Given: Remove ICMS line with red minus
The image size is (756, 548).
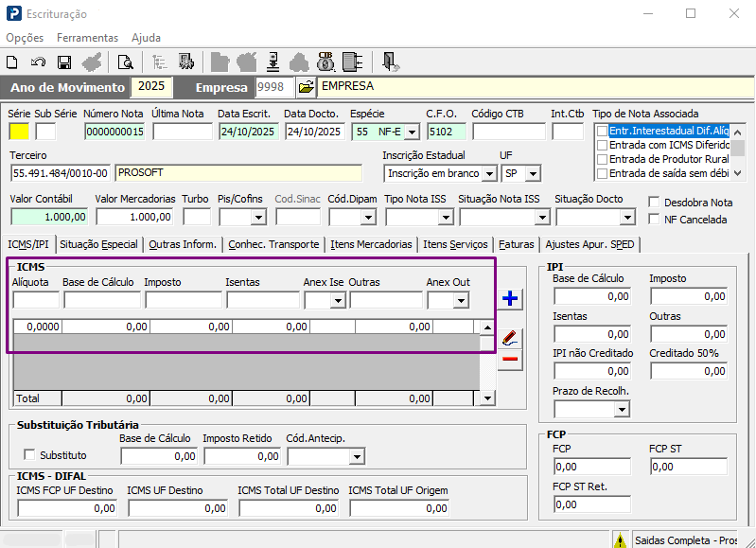Looking at the screenshot, I should coord(510,360).
